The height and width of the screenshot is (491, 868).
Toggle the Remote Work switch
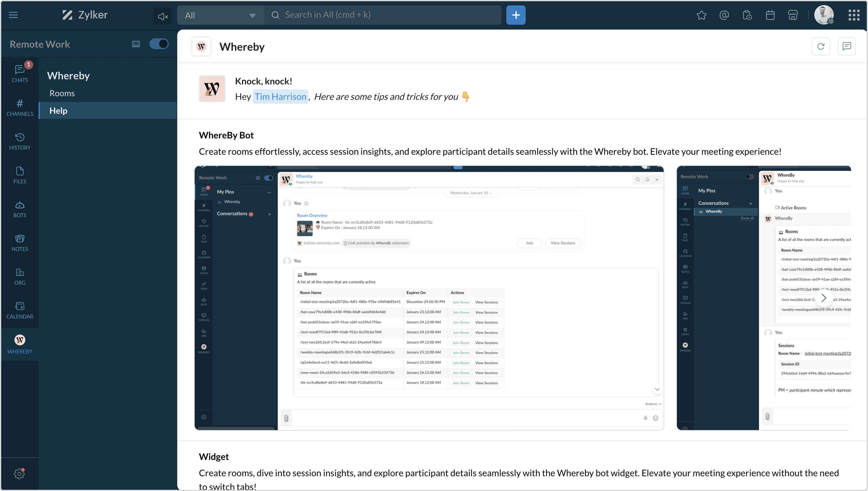tap(159, 44)
